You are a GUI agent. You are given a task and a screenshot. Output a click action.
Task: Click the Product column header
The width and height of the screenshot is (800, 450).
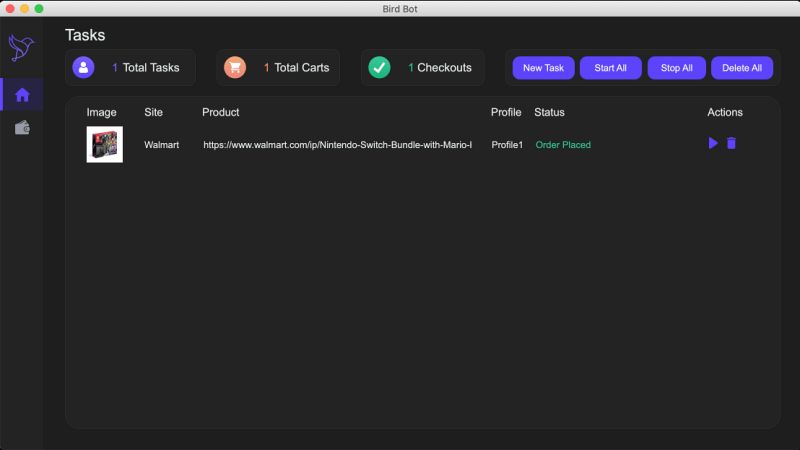220,112
